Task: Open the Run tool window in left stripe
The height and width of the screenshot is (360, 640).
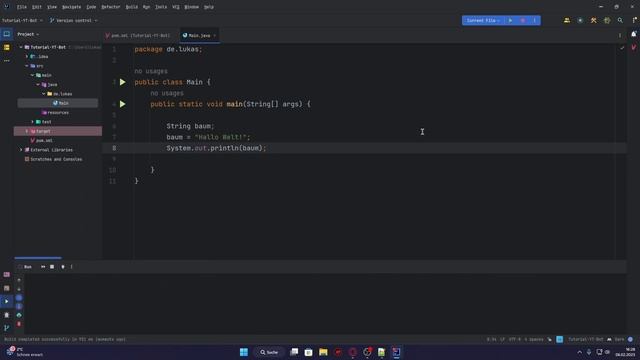Action: click(7, 302)
